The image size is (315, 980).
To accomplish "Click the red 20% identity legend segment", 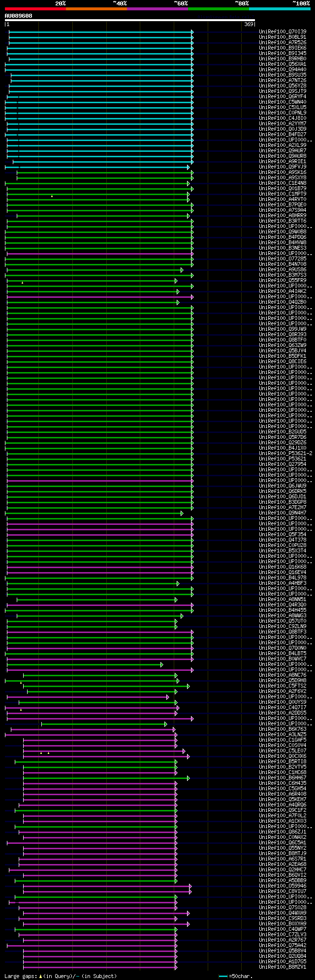I will pyautogui.click(x=35, y=9).
